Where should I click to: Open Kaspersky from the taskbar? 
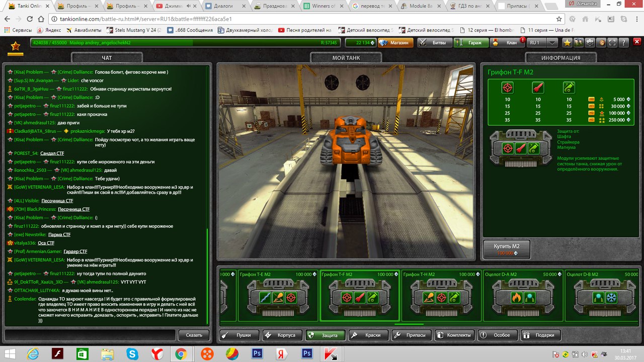coord(330,353)
